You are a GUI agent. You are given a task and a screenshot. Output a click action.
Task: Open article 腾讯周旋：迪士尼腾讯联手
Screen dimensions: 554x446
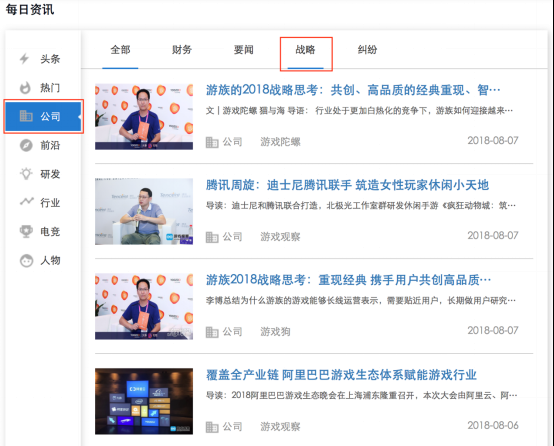[x=347, y=185]
